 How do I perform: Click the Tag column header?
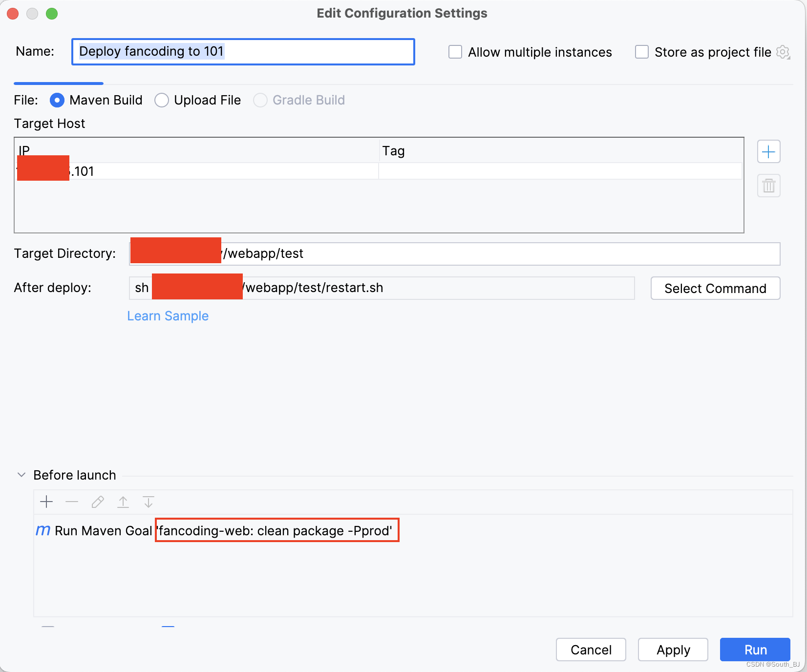point(561,151)
